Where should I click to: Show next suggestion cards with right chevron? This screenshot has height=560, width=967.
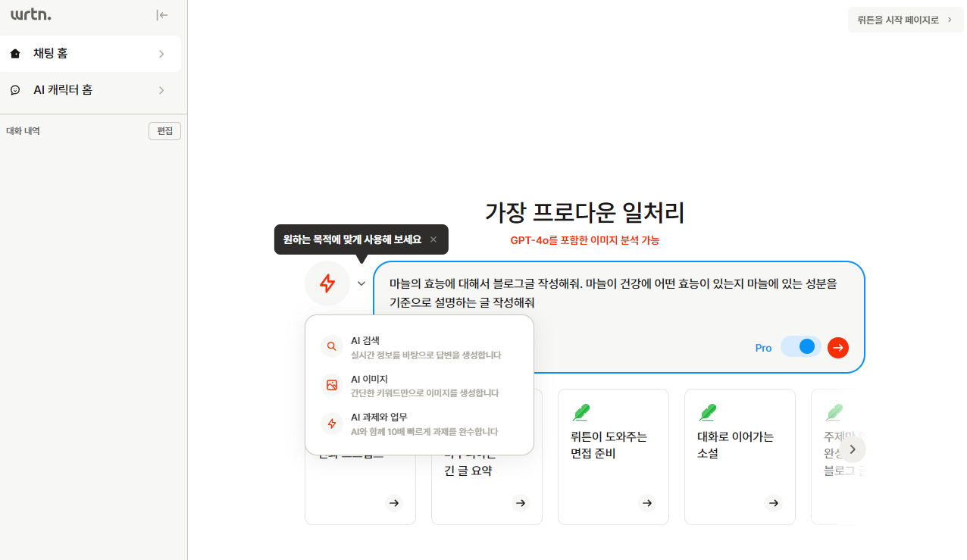tap(853, 449)
